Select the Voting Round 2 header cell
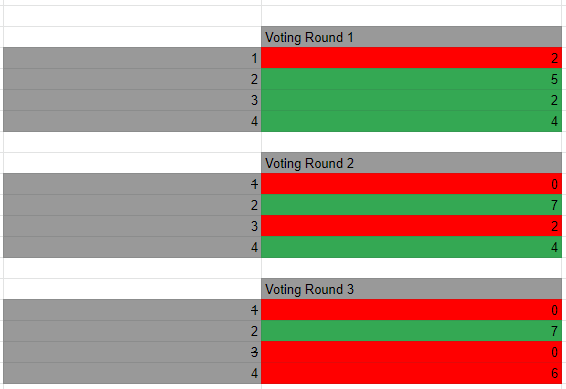566x389 pixels. (412, 163)
